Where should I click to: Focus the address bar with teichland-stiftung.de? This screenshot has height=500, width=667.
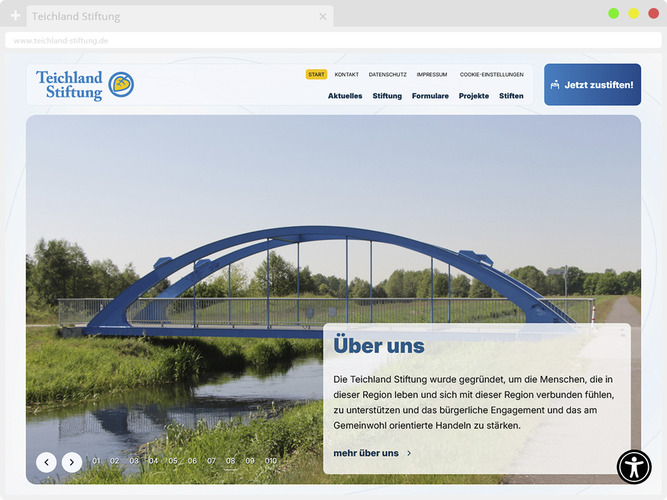point(333,40)
